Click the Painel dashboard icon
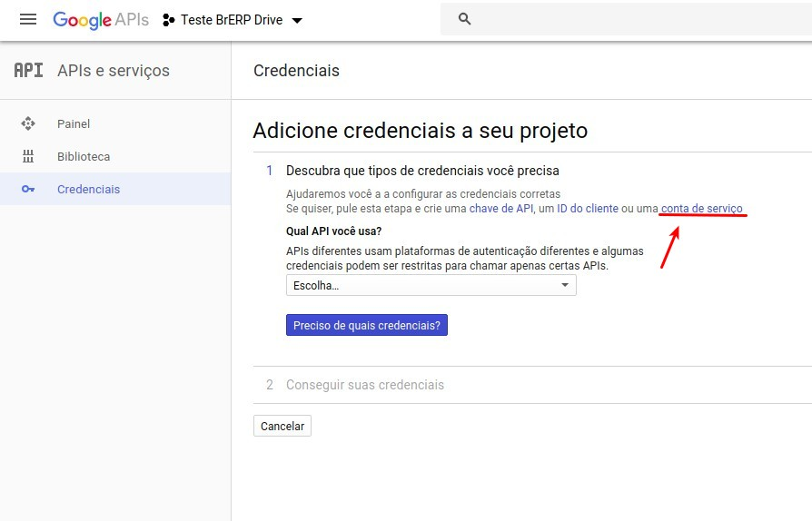This screenshot has width=812, height=521. [28, 123]
